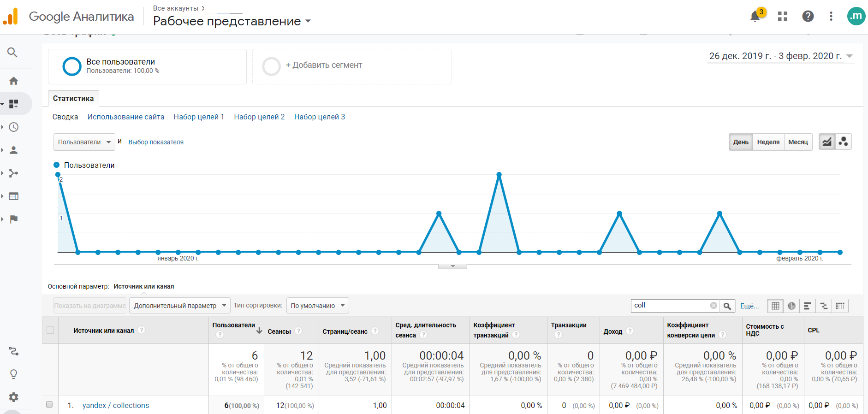Show help for Сеансы column
Screen dimensions: 868x414
pos(298,331)
